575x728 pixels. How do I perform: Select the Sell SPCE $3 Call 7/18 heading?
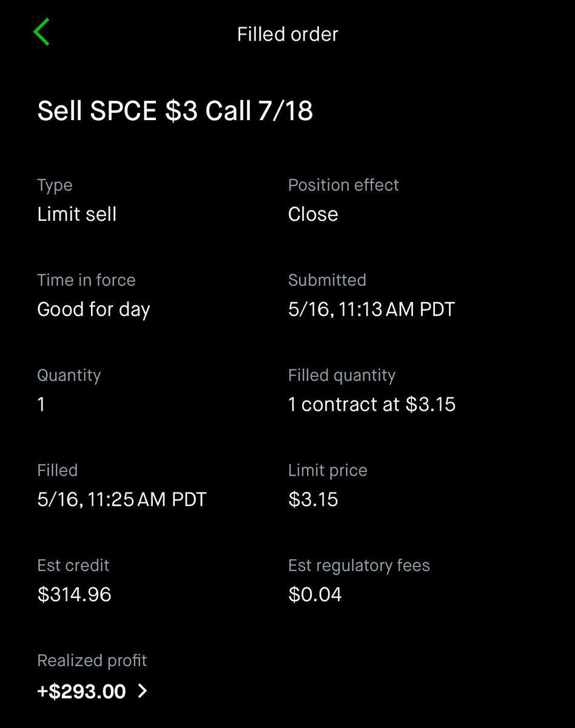[x=175, y=112]
